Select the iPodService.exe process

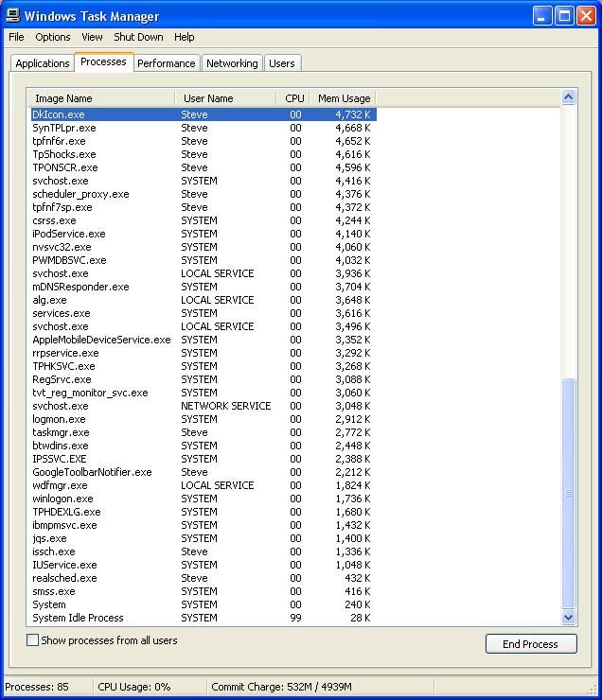click(204, 234)
